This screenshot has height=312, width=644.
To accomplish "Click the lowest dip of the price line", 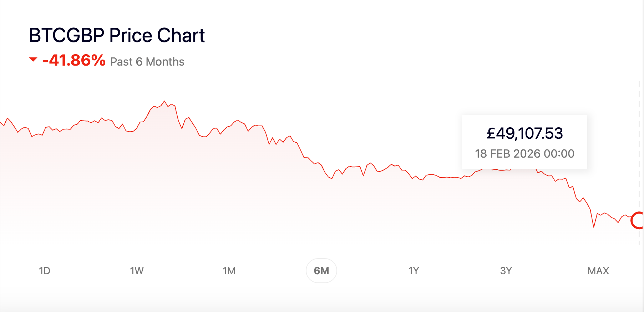I will point(594,226).
